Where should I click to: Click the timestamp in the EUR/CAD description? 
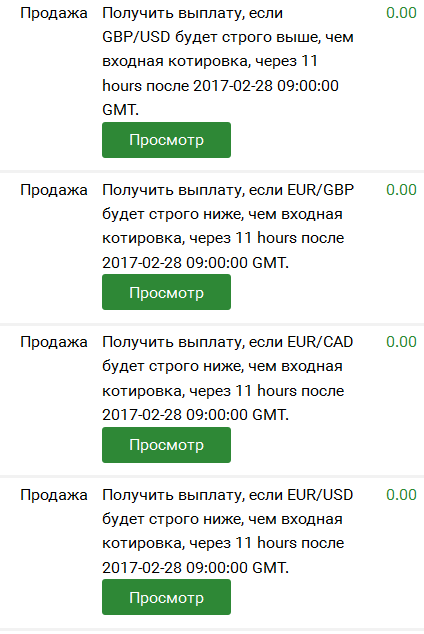click(195, 415)
